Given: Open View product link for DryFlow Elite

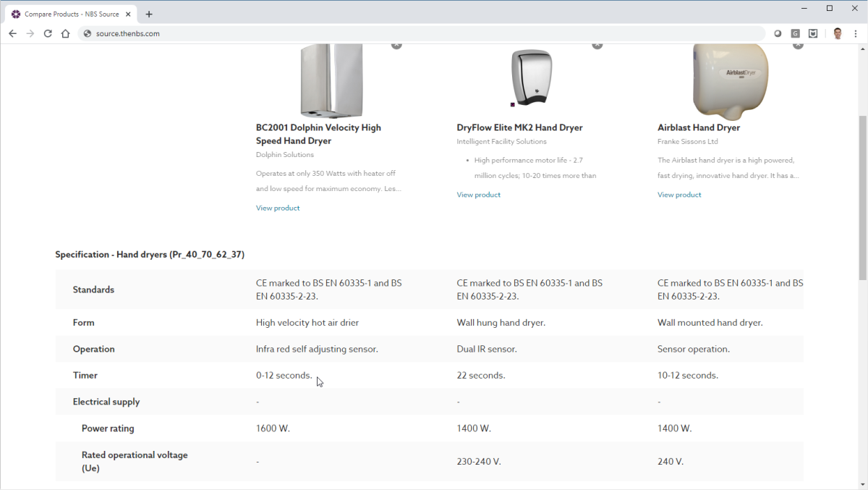Looking at the screenshot, I should (478, 195).
